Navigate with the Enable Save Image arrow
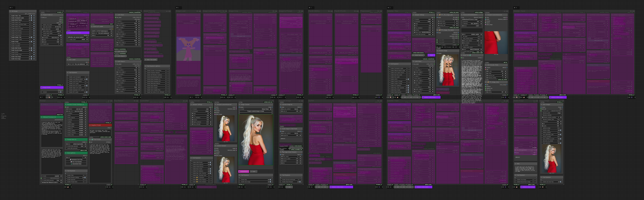This screenshot has height=200, width=644. tap(34, 59)
